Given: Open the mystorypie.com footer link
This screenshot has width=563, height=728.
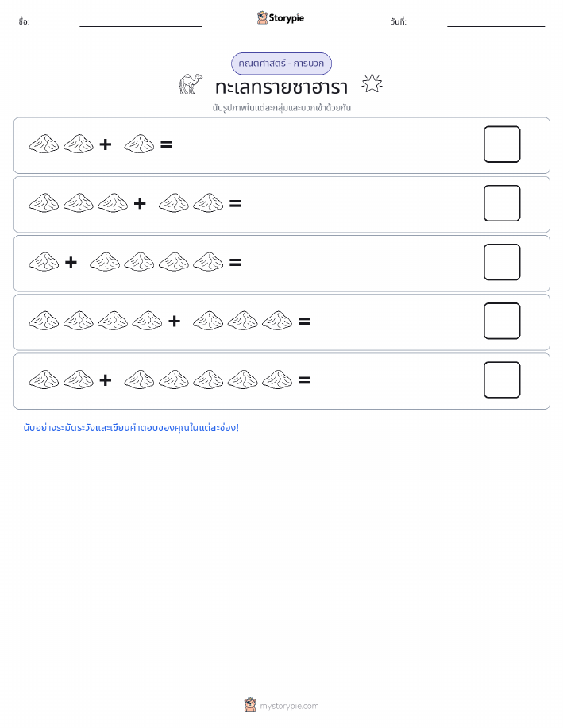Looking at the screenshot, I should point(289,706).
